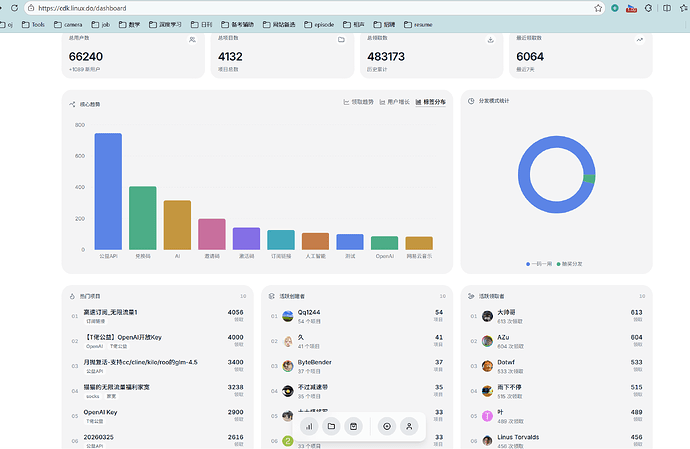Click the icon heading the active creators panel
The width and height of the screenshot is (690, 449).
[272, 296]
